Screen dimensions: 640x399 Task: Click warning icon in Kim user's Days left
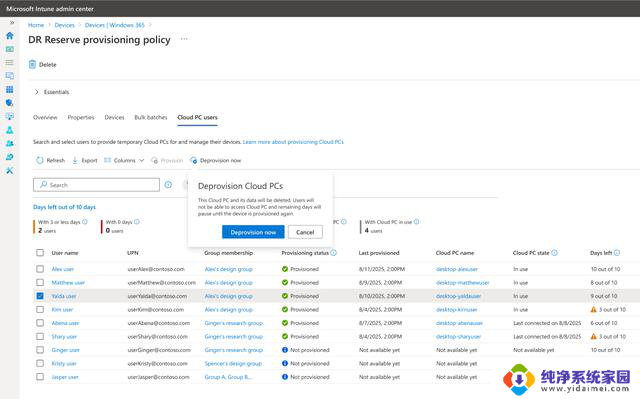tap(593, 309)
